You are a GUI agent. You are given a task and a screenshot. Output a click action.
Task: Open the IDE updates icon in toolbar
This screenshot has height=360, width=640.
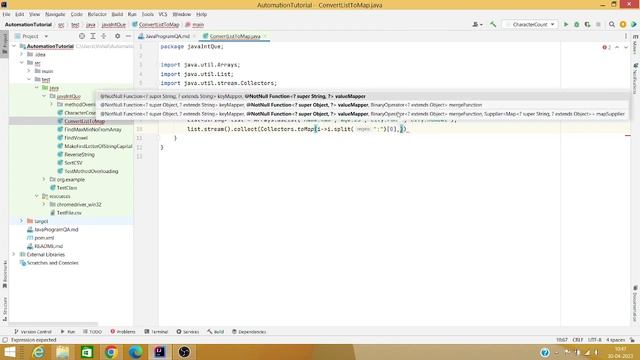[x=623, y=24]
